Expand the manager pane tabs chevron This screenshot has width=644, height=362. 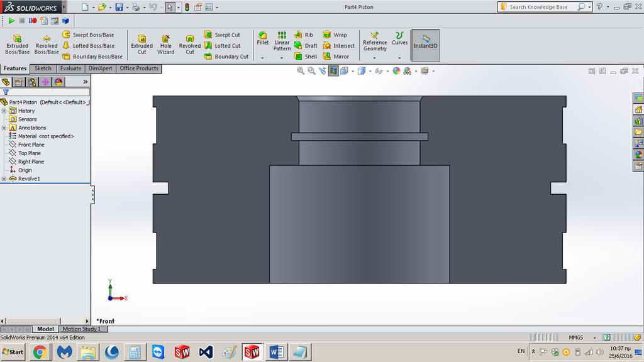point(86,82)
